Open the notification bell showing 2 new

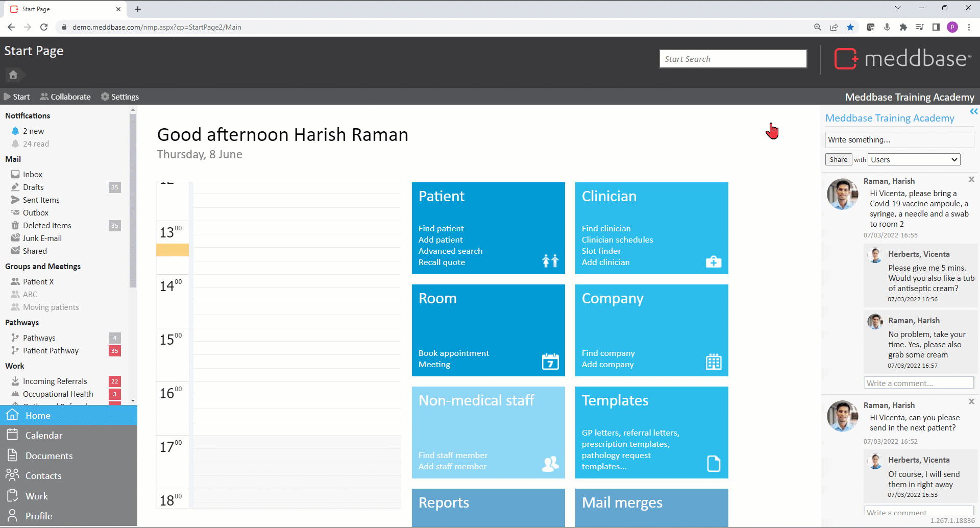tap(15, 131)
